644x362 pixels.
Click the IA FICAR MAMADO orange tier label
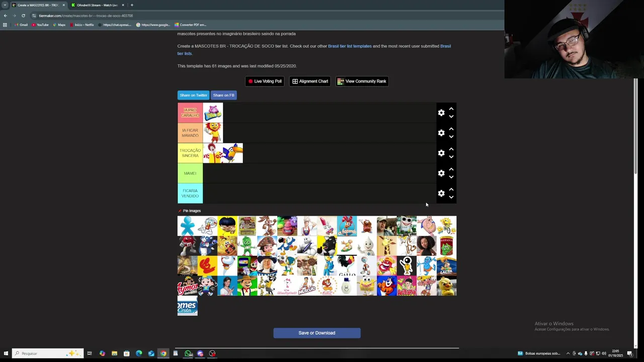tap(190, 133)
